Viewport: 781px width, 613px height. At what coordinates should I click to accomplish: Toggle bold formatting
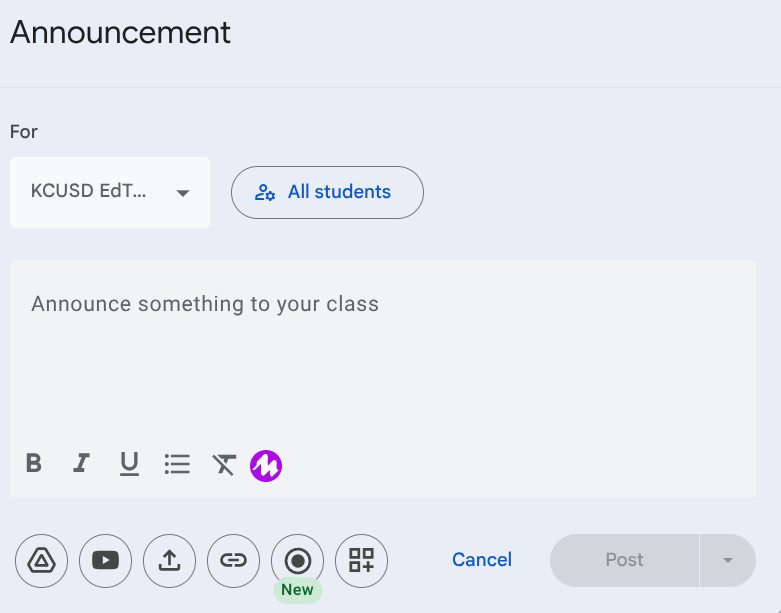(x=34, y=464)
